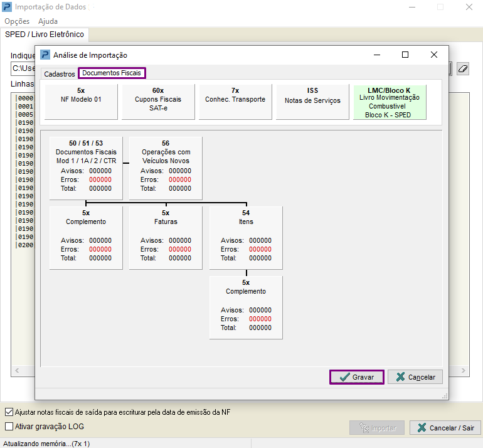Open the ISS Notas de Serviços panel
This screenshot has width=483, height=448.
coord(312,102)
